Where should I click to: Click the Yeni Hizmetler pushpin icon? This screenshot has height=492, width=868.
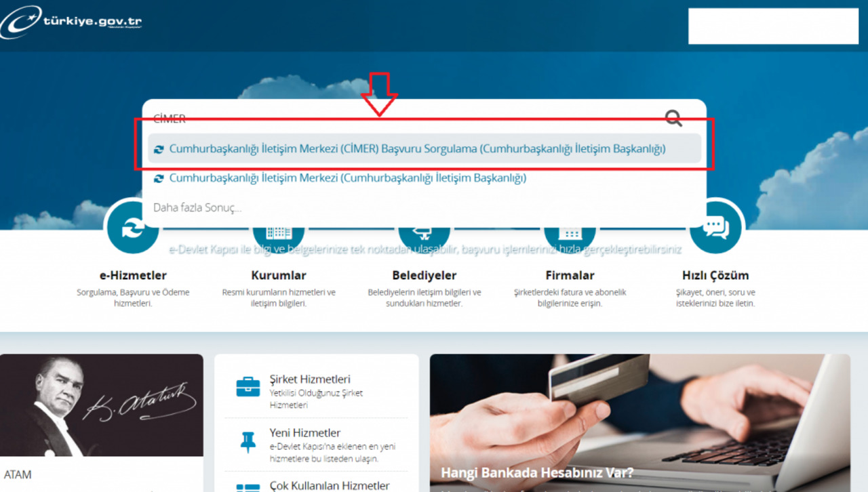coord(248,442)
